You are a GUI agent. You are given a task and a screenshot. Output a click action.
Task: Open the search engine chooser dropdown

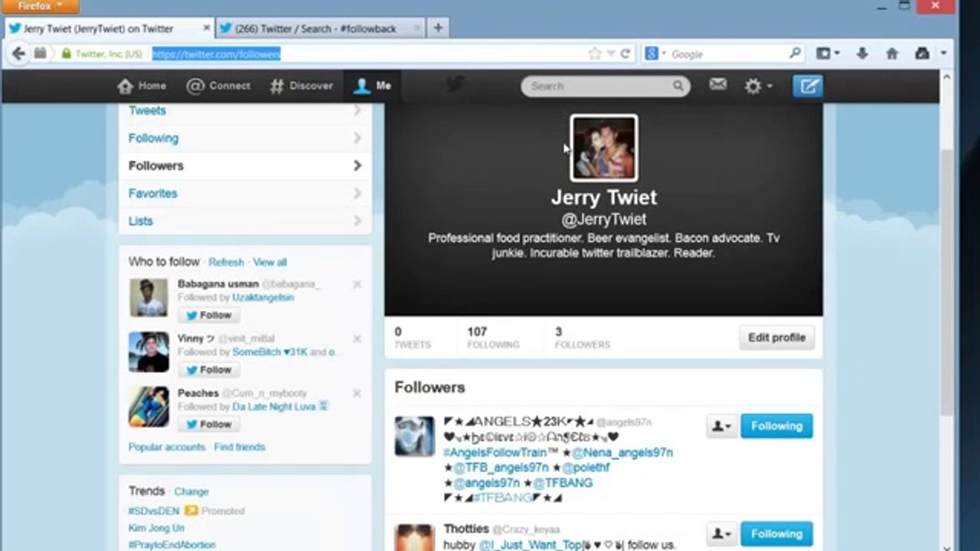click(x=655, y=54)
